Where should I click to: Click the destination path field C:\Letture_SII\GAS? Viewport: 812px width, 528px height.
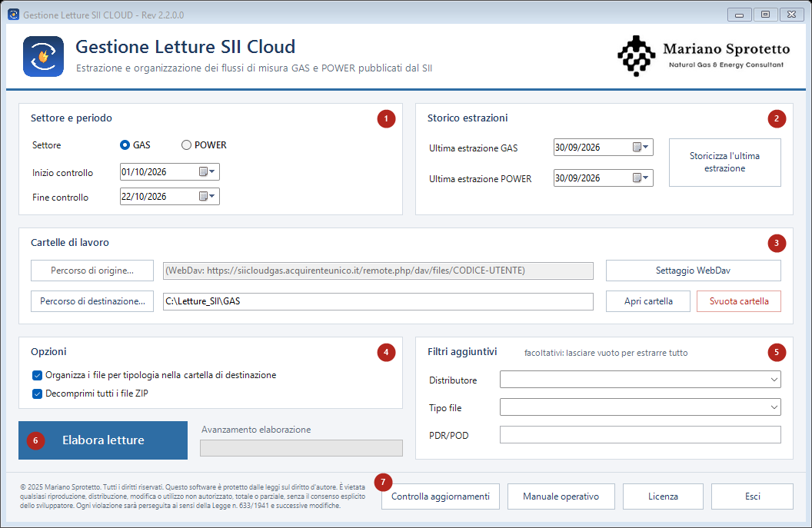[378, 301]
